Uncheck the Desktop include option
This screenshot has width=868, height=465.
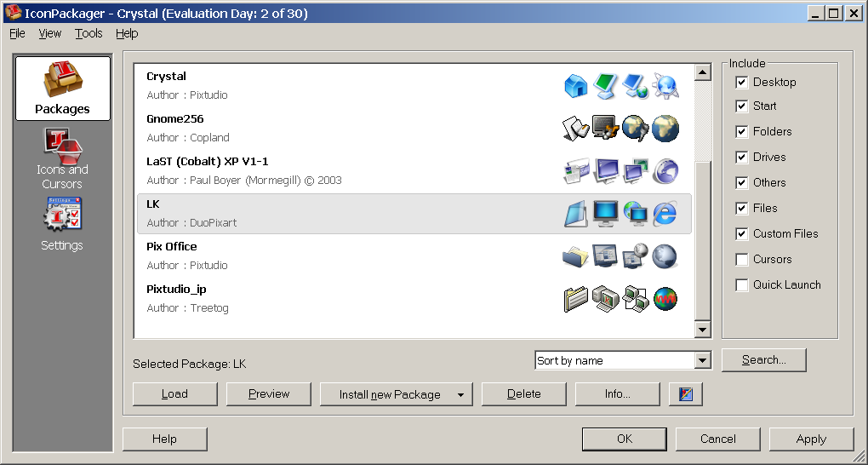click(x=742, y=82)
